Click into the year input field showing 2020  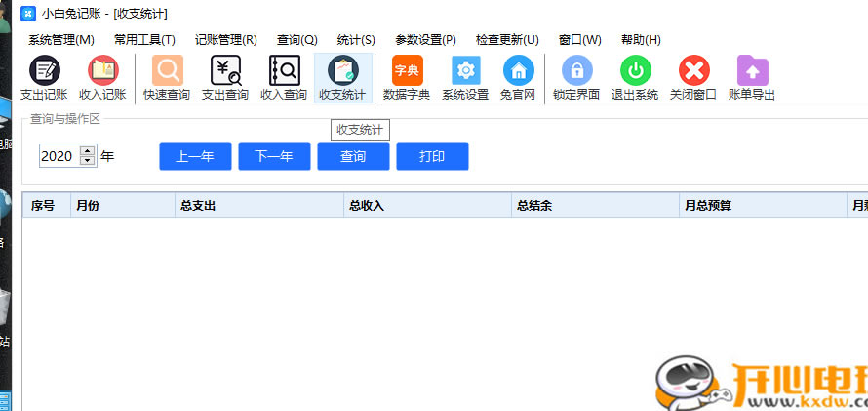click(x=59, y=156)
